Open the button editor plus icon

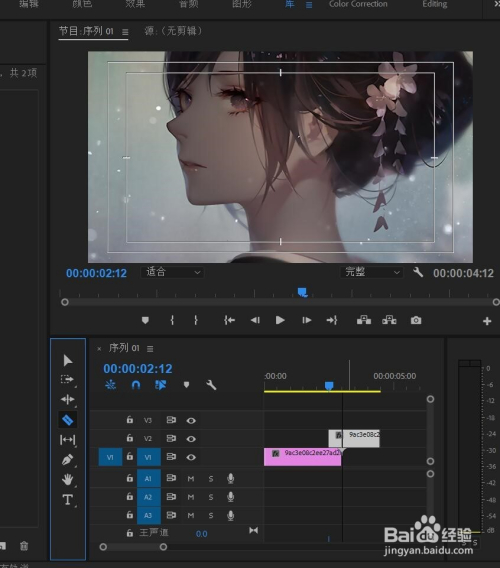click(x=487, y=321)
